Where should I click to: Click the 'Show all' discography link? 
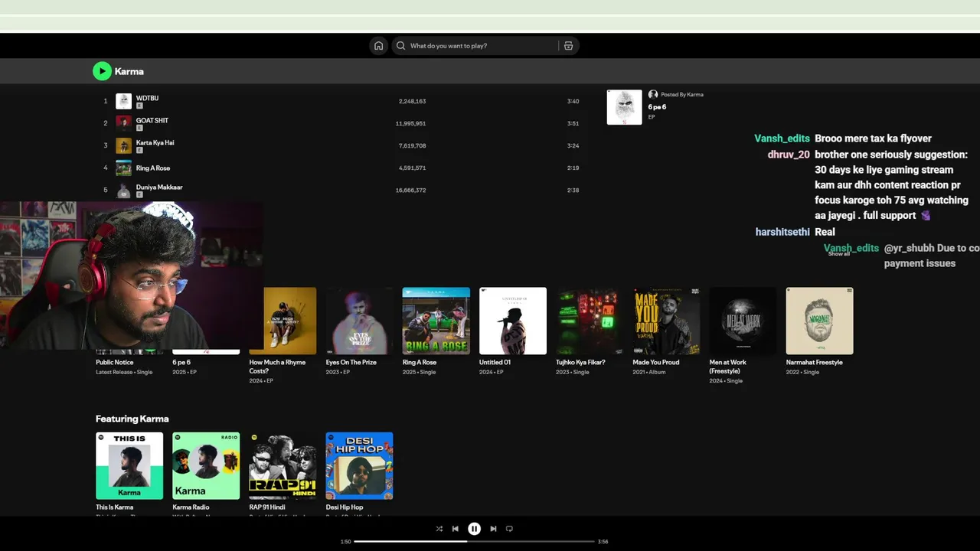tap(839, 253)
